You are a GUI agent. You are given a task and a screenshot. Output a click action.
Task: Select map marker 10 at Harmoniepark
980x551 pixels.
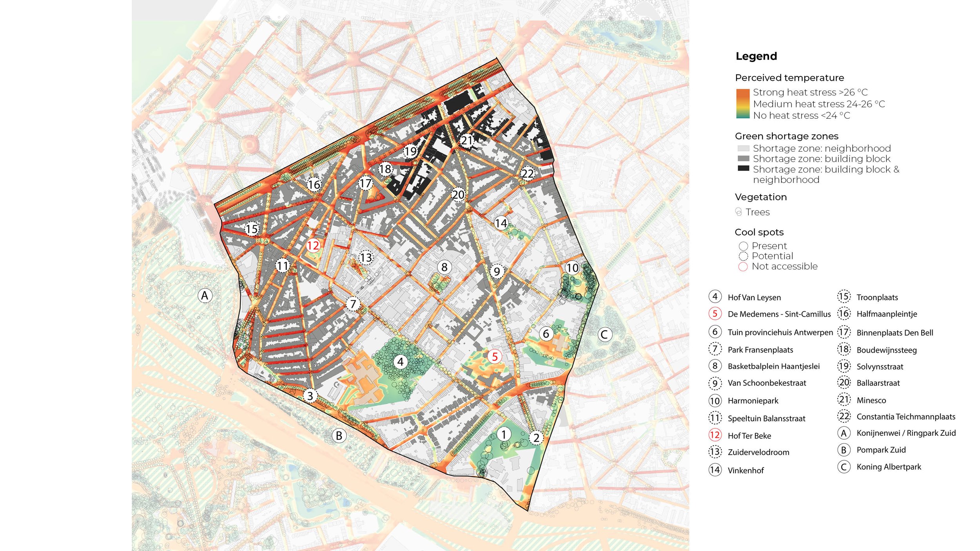coord(572,268)
